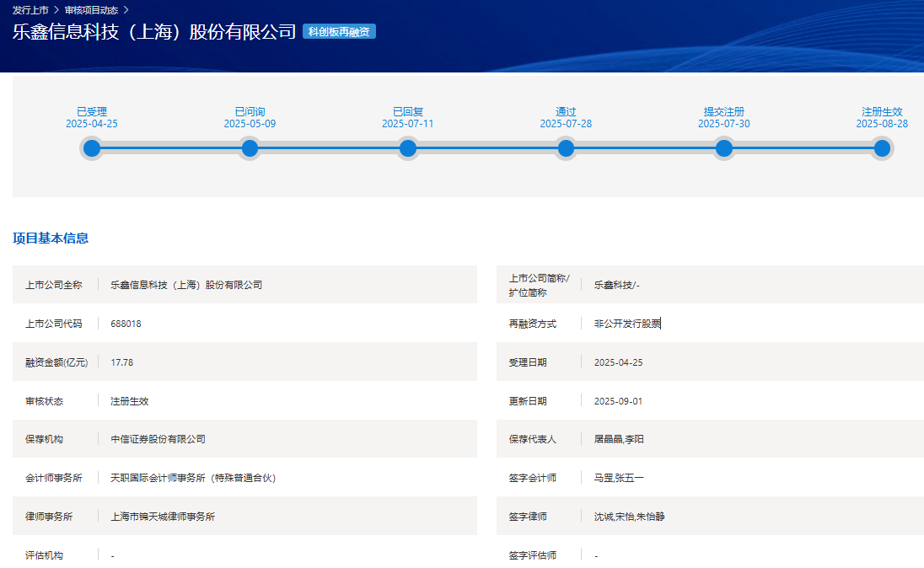Viewport: 924px width, 568px height.
Task: Click the 天职国际会计师事务所 accounting firm value
Action: 193,478
